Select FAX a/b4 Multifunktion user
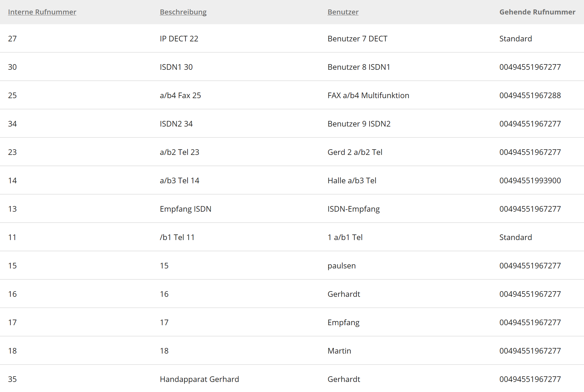 click(x=368, y=95)
